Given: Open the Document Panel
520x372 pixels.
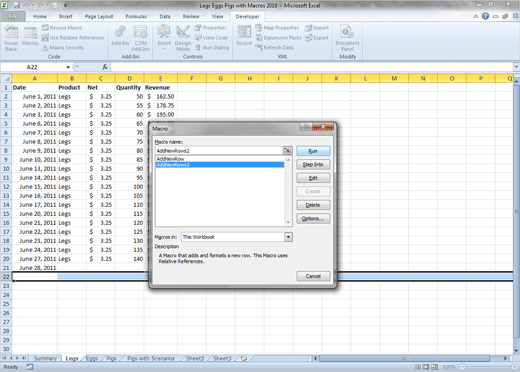Looking at the screenshot, I should pos(347,39).
